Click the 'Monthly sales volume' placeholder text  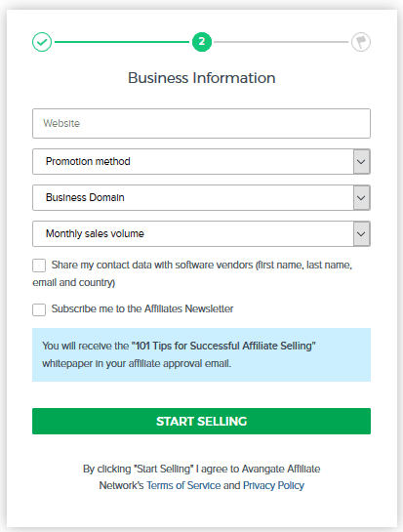click(x=95, y=233)
